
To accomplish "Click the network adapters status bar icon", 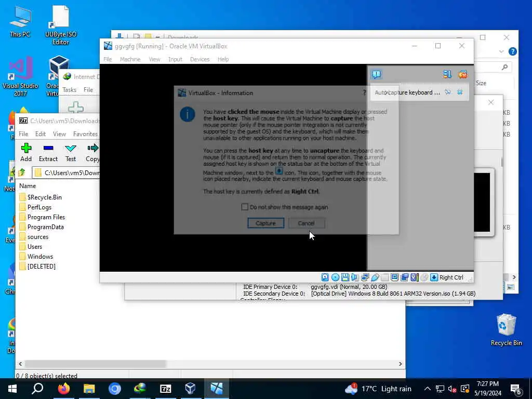I will tap(365, 277).
